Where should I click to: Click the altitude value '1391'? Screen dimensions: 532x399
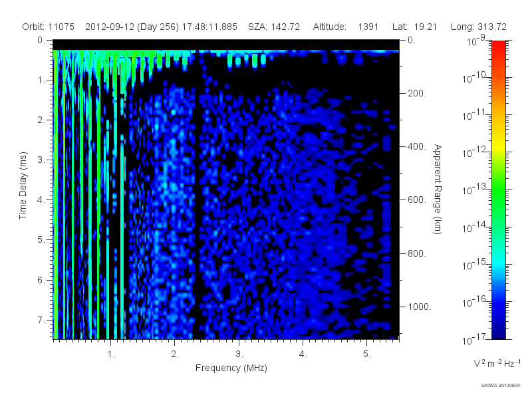[x=368, y=27]
